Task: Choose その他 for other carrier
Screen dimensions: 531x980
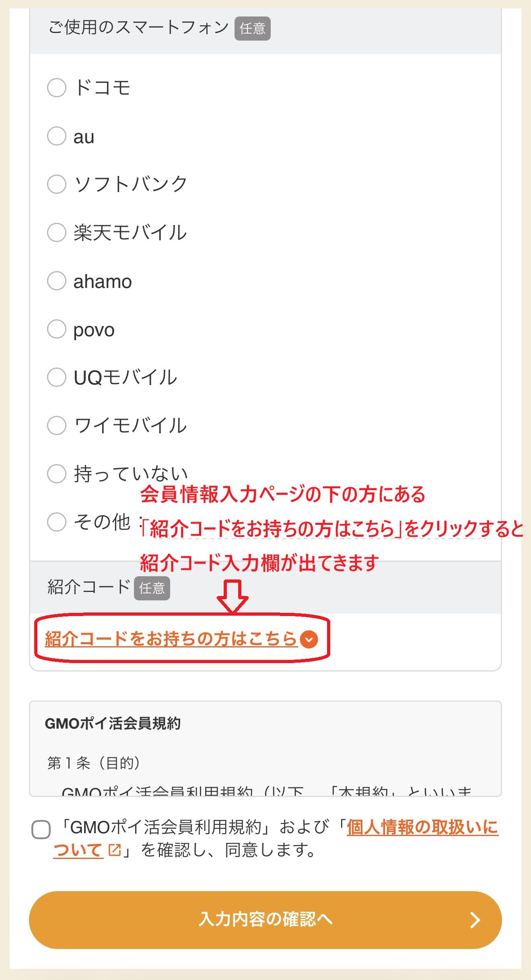Action: click(57, 522)
